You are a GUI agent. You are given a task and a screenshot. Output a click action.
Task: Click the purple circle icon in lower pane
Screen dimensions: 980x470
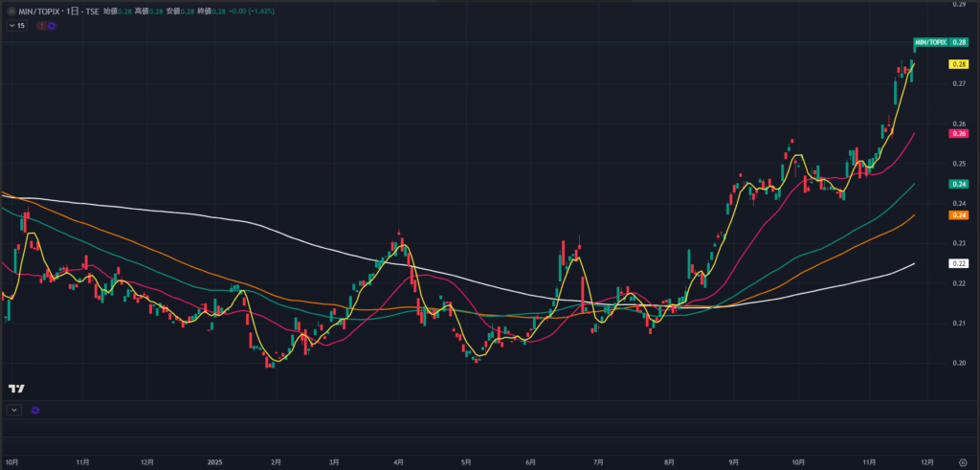click(x=35, y=410)
